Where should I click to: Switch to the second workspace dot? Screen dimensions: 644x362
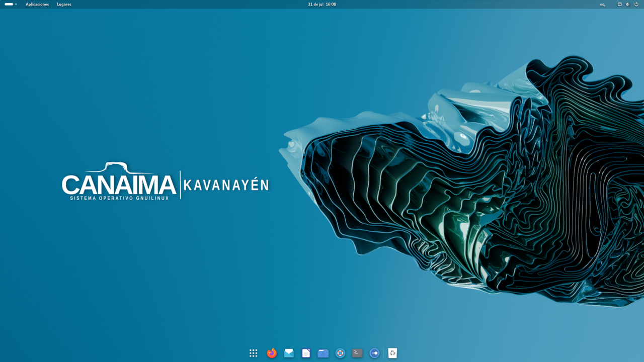(x=16, y=4)
